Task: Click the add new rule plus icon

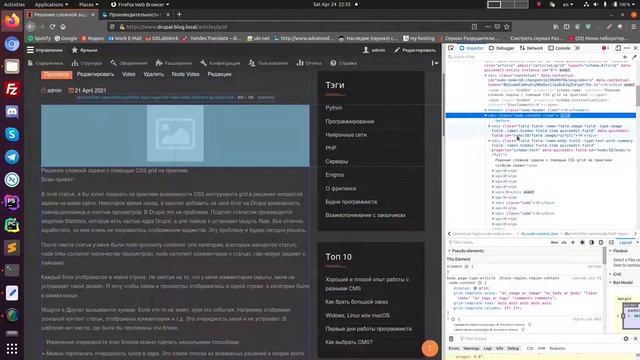Action: point(573,242)
